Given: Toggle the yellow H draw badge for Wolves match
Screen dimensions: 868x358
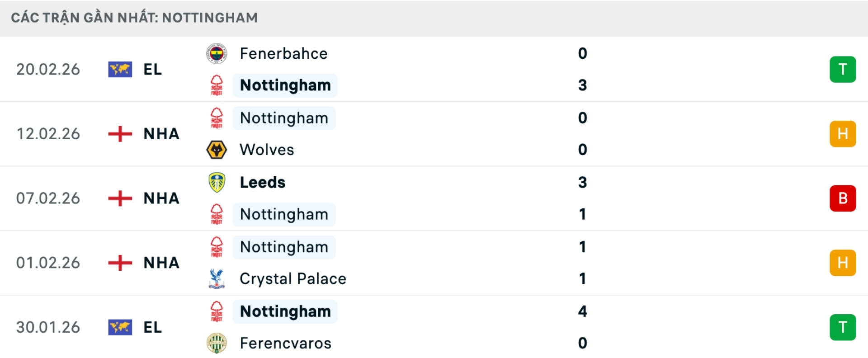Looking at the screenshot, I should 843,134.
